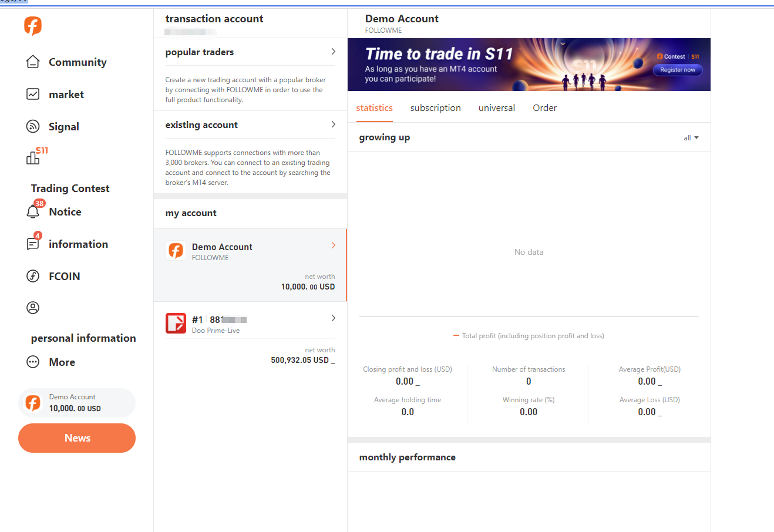Open the 'all' time range dropdown
The width and height of the screenshot is (774, 532).
coord(691,138)
